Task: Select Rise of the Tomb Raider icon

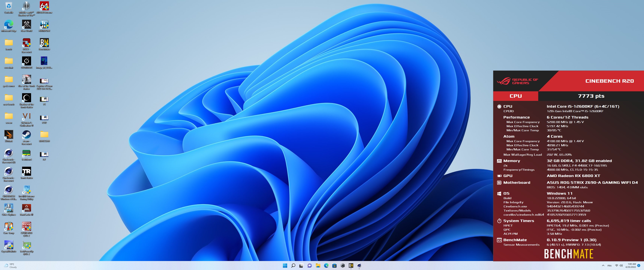Action: [x=27, y=82]
